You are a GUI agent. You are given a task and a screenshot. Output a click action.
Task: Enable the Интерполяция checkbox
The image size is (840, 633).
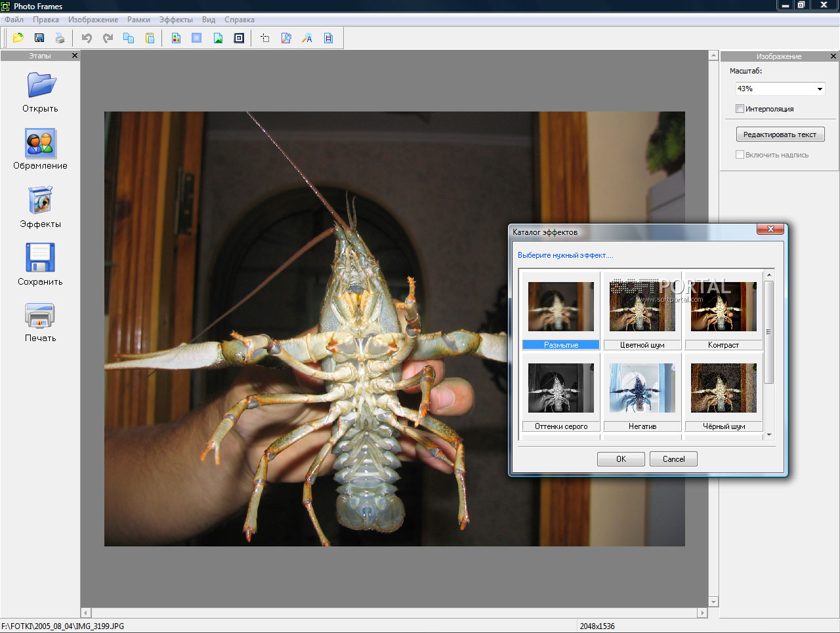(740, 109)
